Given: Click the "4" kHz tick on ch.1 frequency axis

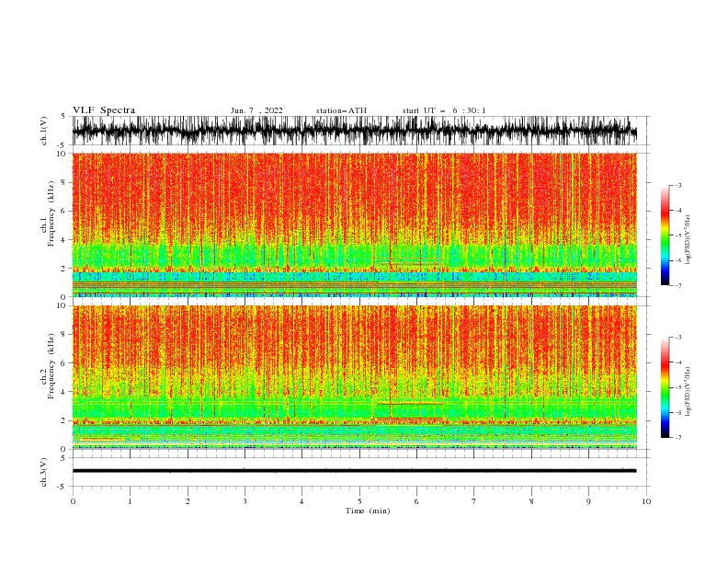Looking at the screenshot, I should click(64, 240).
